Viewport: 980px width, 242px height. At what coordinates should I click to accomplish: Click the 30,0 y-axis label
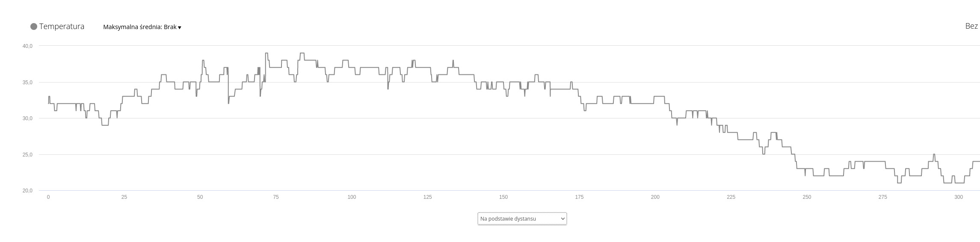tap(27, 118)
